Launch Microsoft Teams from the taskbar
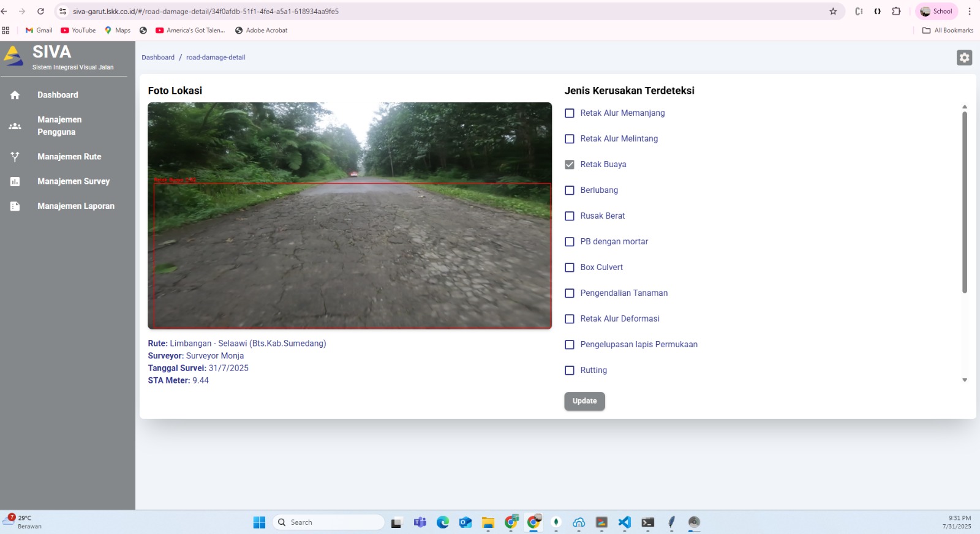Screen dimensions: 980x534 [x=420, y=522]
